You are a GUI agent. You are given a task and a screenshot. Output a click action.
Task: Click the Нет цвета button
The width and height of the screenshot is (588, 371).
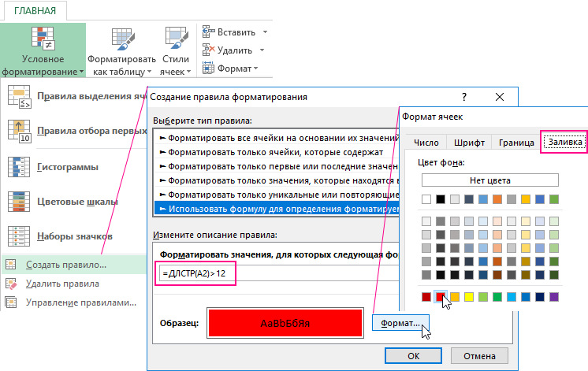point(490,180)
